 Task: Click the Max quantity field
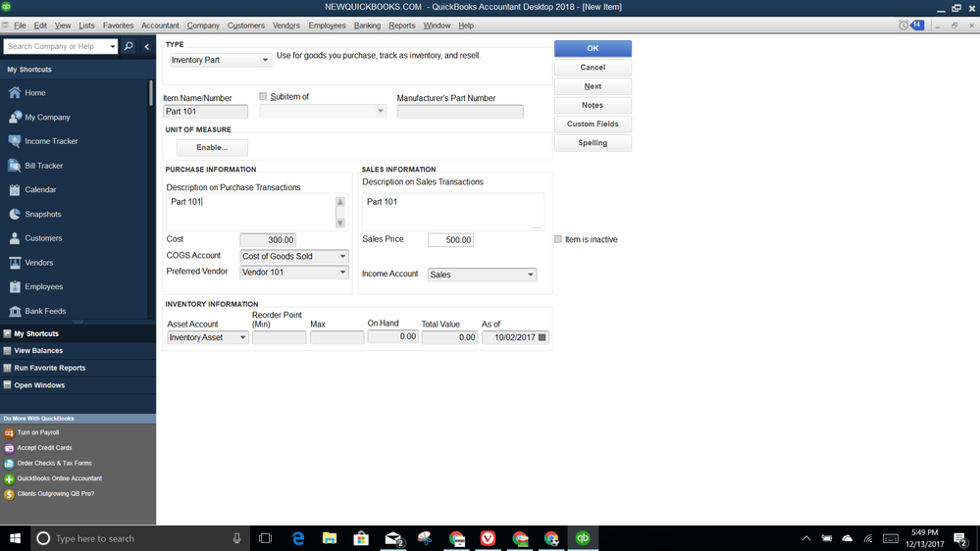click(x=336, y=337)
